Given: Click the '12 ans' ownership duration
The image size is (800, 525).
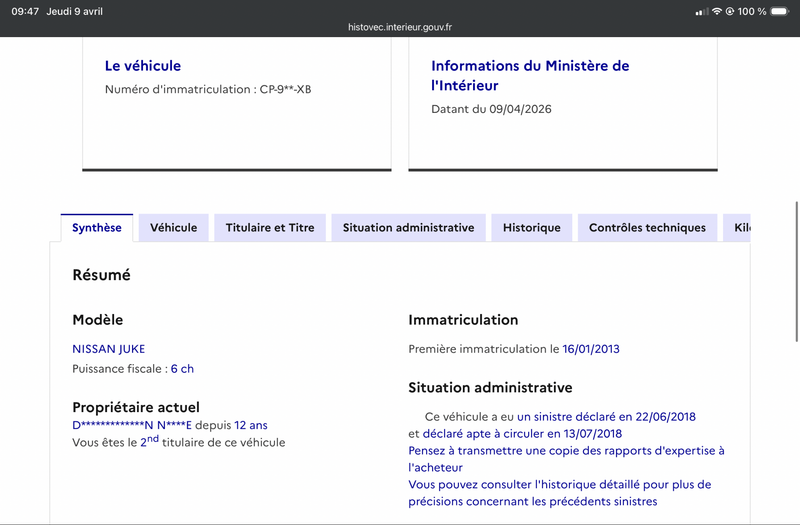Looking at the screenshot, I should (251, 425).
